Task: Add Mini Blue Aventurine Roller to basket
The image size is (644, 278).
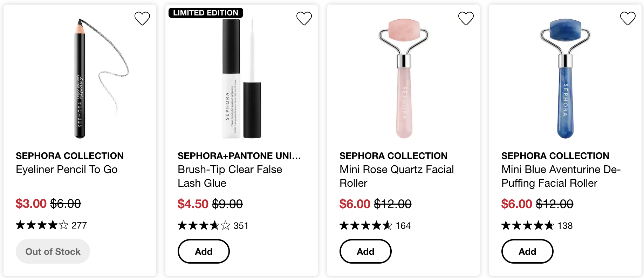Action: point(527,251)
